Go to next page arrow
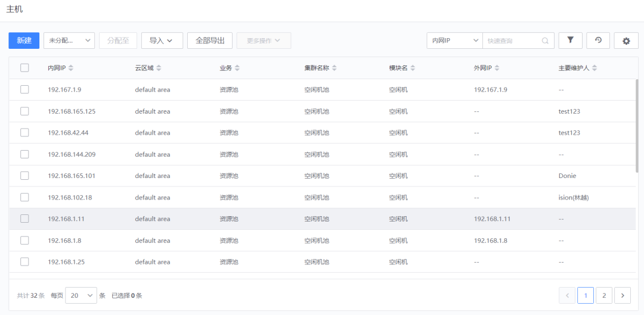644x315 pixels. pyautogui.click(x=623, y=295)
